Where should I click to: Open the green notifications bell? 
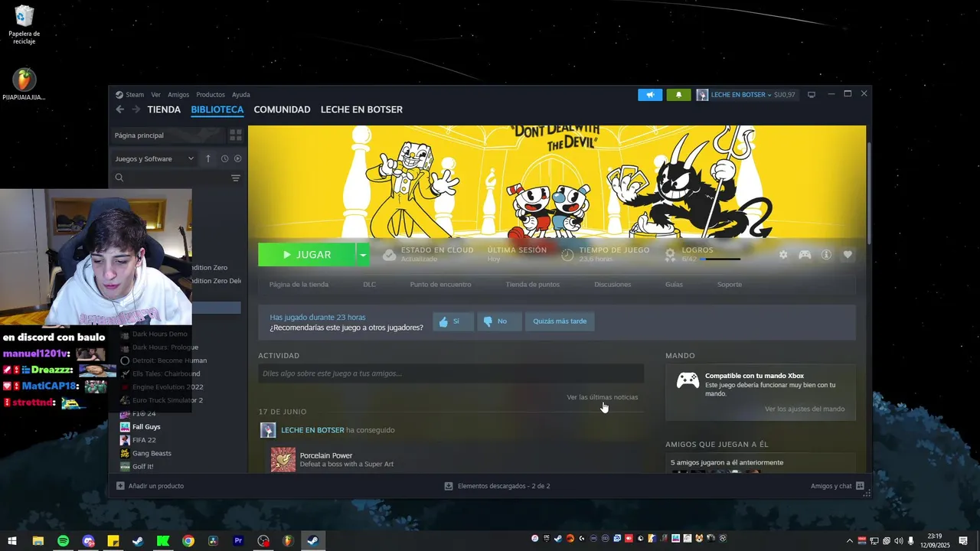pyautogui.click(x=678, y=95)
